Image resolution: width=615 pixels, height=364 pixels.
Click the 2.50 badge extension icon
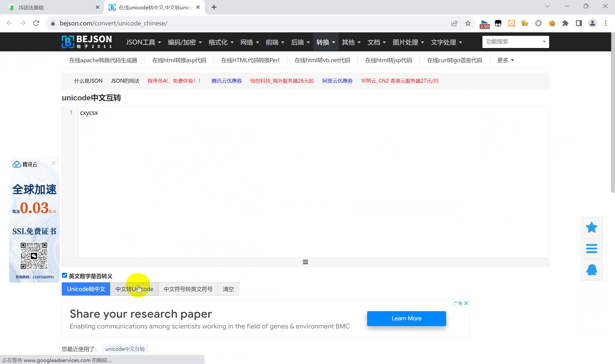[x=485, y=24]
